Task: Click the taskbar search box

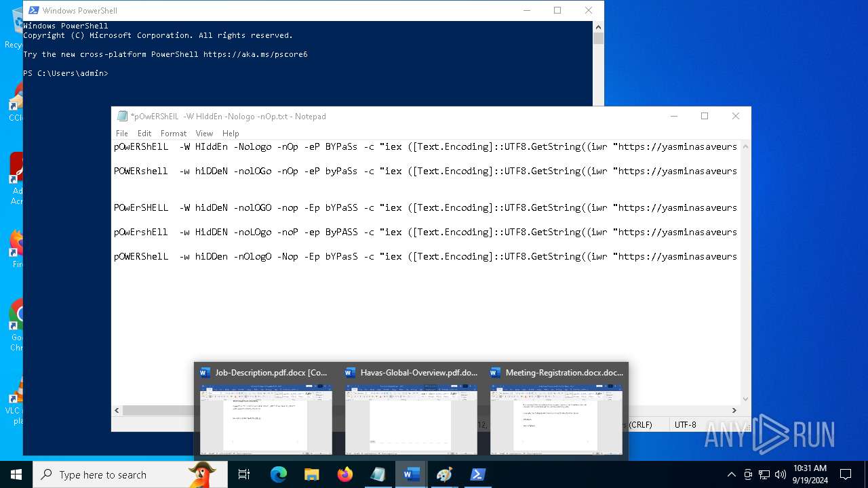Action: point(130,474)
